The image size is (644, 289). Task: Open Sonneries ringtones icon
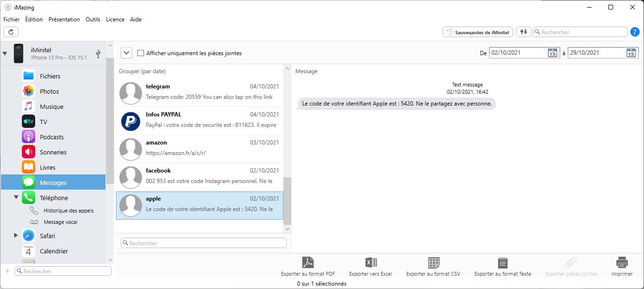pos(29,152)
